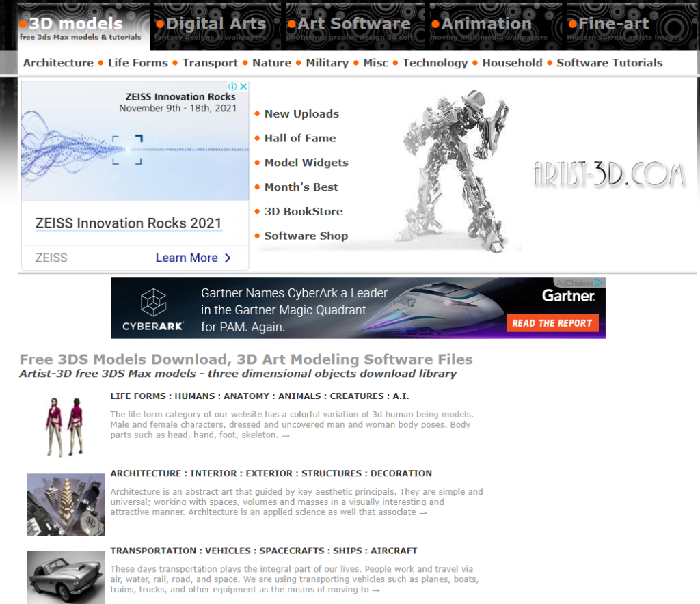Screen dimensions: 700x604
Task: Close the ZEISS Innovation Rocks ad
Action: tap(243, 86)
